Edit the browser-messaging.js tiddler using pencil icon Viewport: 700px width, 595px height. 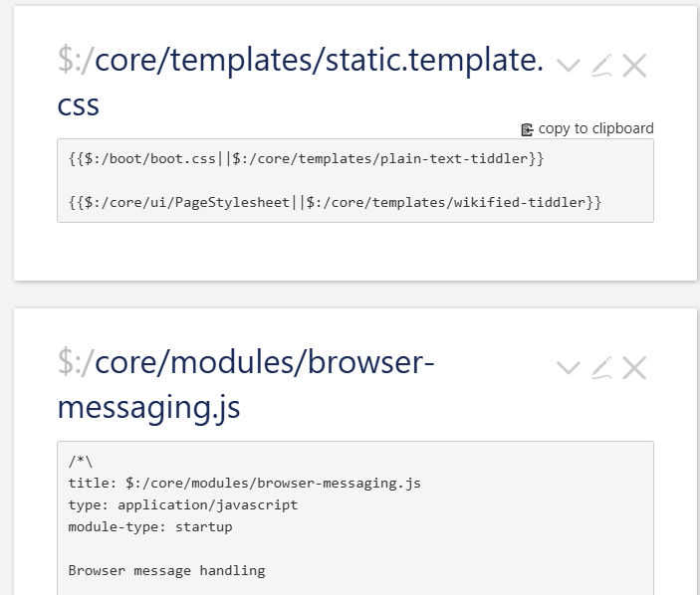click(600, 368)
